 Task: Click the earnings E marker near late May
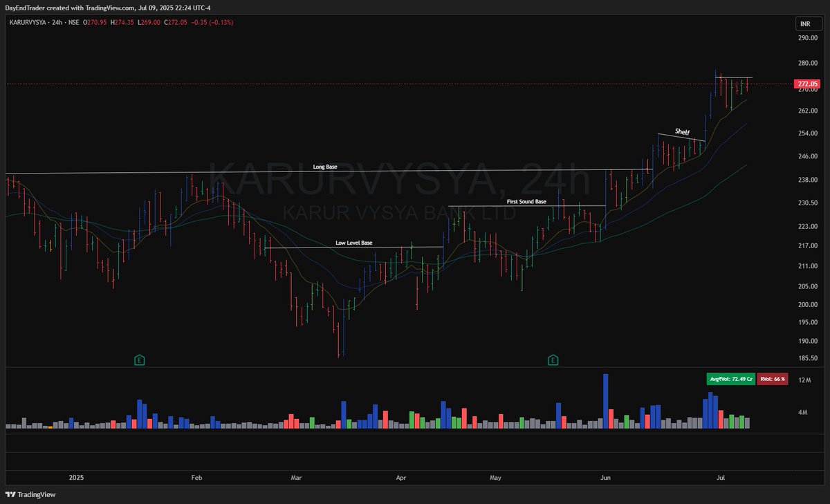click(553, 360)
